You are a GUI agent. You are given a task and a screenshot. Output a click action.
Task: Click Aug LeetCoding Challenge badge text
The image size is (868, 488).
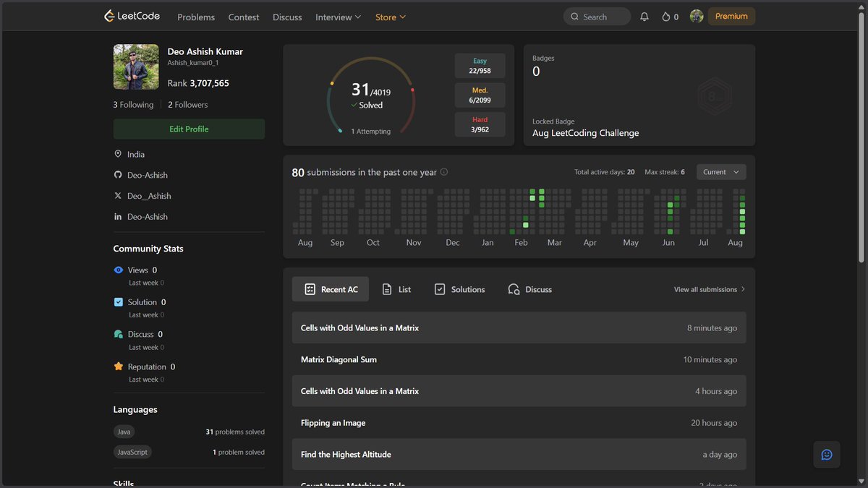(586, 133)
